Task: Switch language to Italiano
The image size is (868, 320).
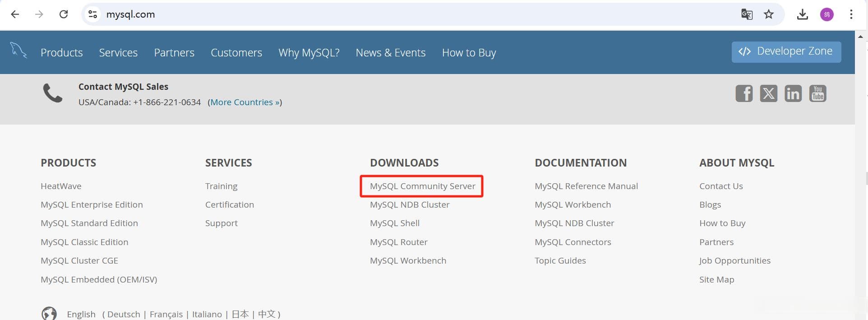Action: click(207, 314)
